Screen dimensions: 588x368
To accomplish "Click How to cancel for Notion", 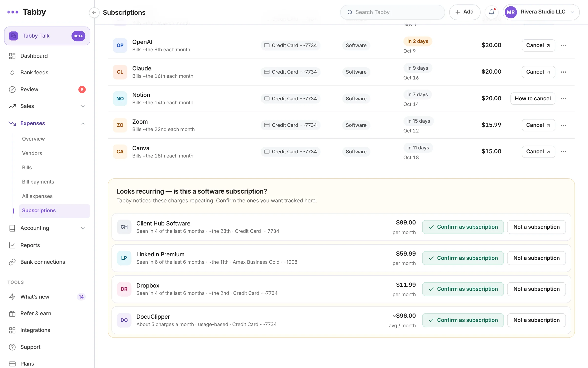I will pos(533,99).
